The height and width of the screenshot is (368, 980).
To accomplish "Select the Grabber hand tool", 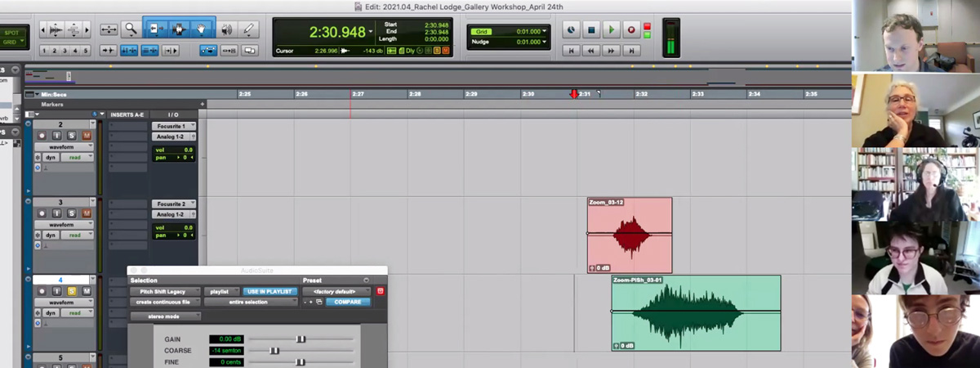I will [202, 29].
